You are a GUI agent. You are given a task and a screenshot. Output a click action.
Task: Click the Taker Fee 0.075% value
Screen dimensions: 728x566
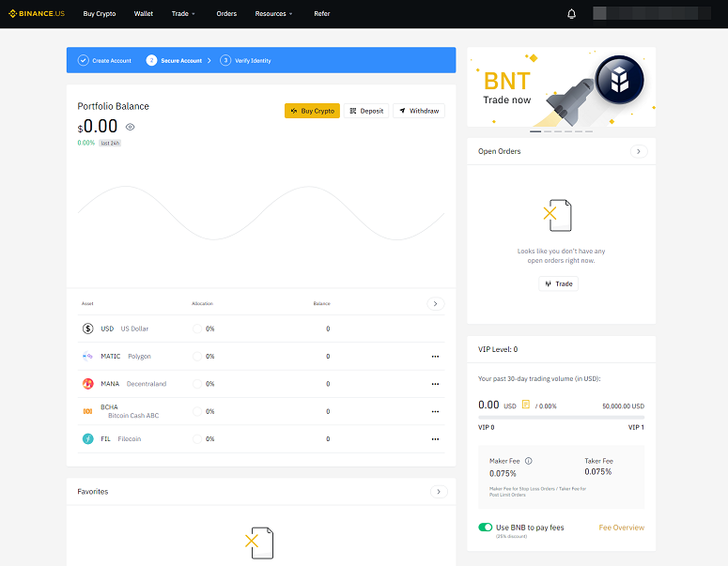598,471
